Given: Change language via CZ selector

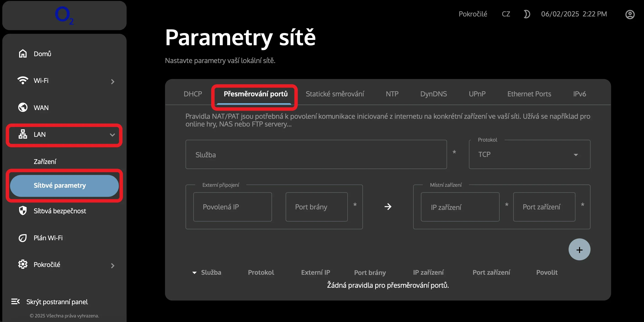Looking at the screenshot, I should point(506,14).
